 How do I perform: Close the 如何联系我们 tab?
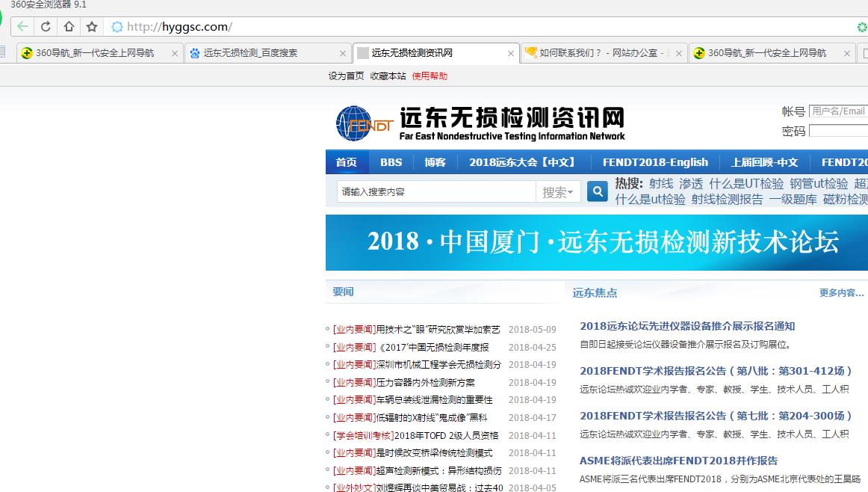click(x=679, y=54)
